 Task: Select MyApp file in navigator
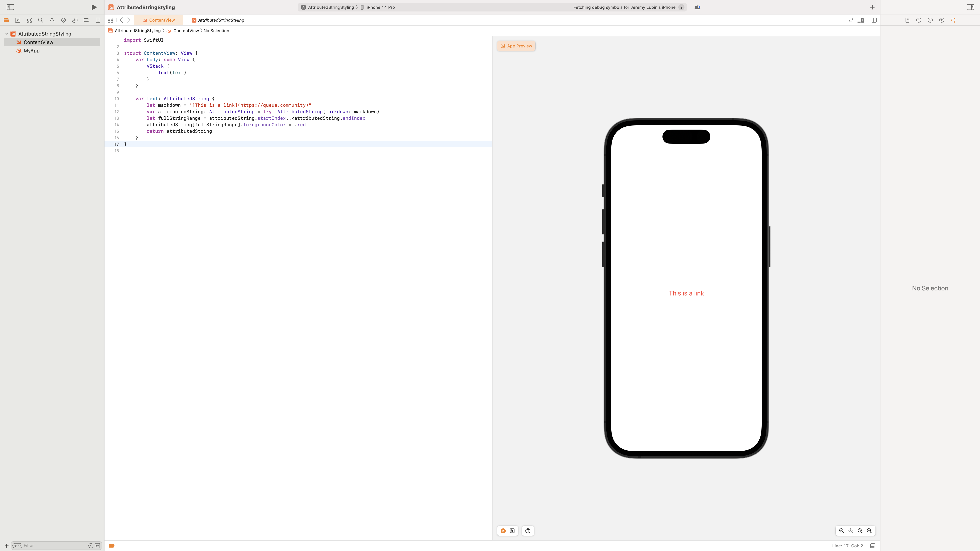coord(32,51)
